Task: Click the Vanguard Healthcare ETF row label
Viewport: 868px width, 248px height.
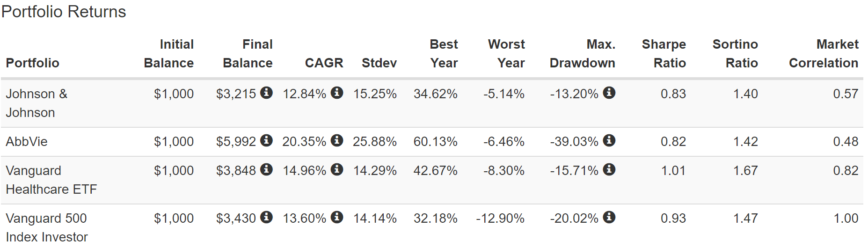Action: (x=51, y=180)
